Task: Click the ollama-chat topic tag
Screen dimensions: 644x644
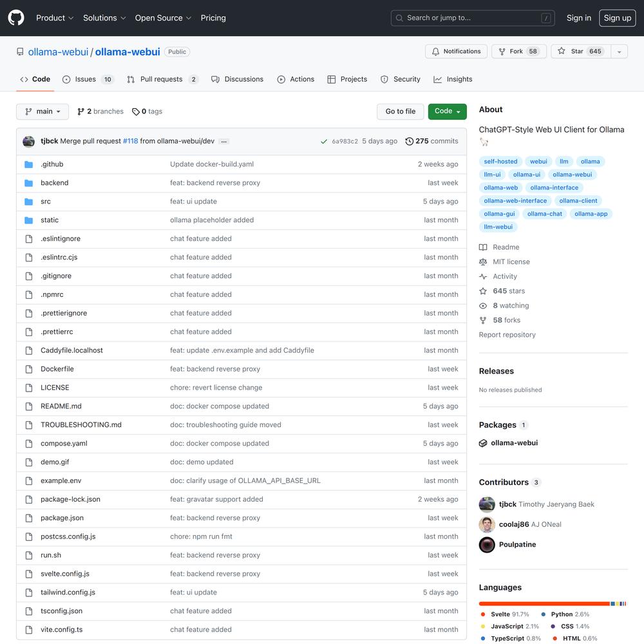Action: point(545,214)
